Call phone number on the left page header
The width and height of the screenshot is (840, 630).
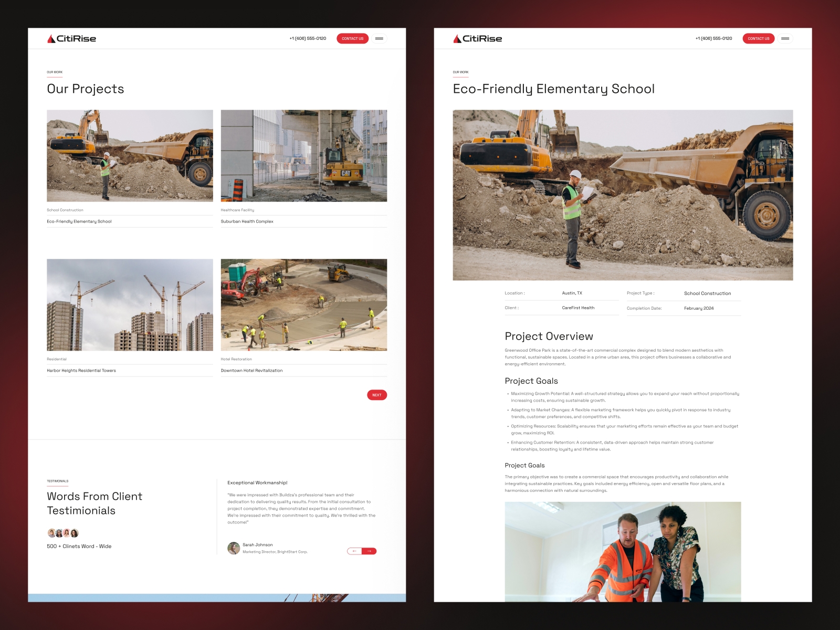pyautogui.click(x=308, y=38)
